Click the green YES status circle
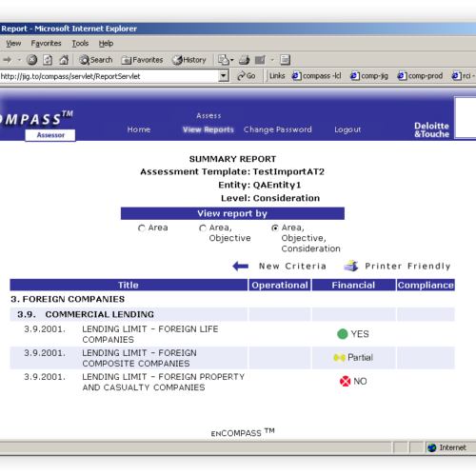 click(343, 334)
